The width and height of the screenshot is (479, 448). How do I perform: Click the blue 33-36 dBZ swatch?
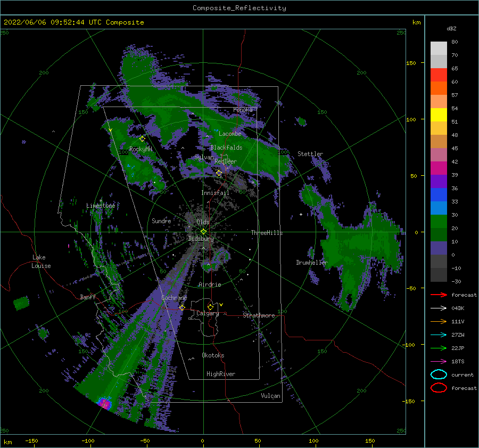pyautogui.click(x=439, y=195)
